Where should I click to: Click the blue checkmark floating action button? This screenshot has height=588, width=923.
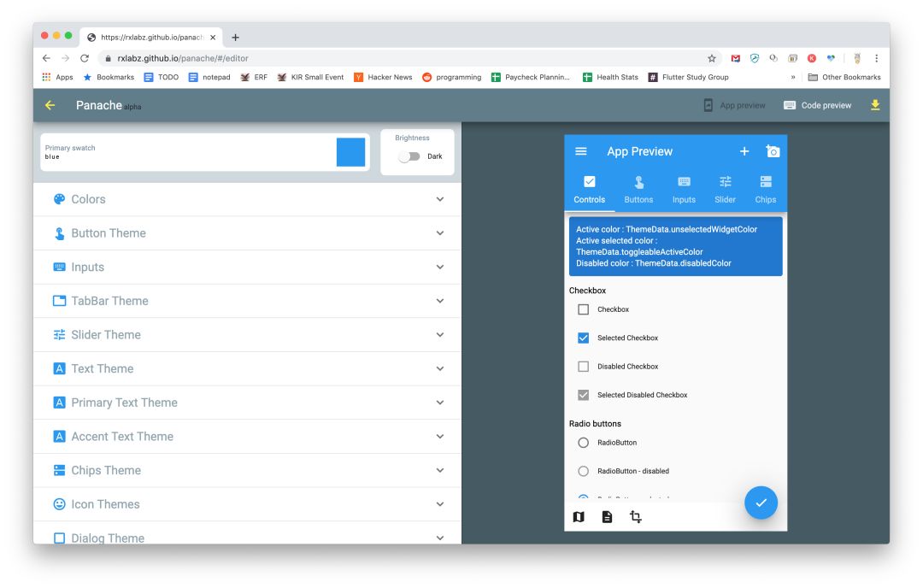coord(761,503)
